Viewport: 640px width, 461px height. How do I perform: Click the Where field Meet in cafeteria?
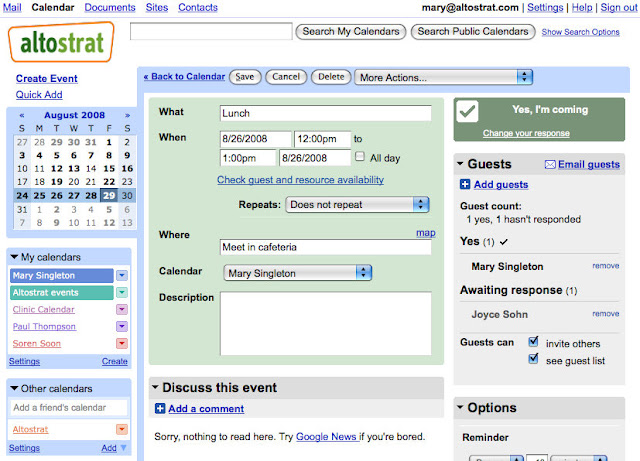(x=325, y=247)
